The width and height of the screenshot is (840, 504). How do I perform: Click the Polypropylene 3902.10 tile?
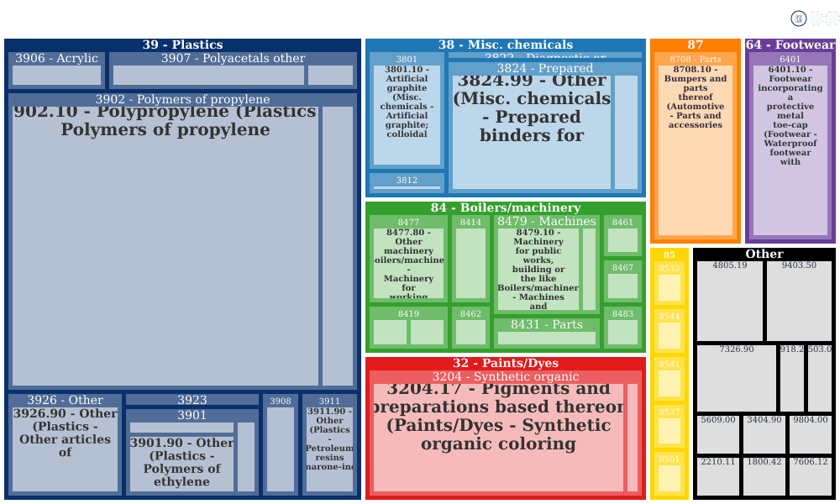pyautogui.click(x=165, y=246)
